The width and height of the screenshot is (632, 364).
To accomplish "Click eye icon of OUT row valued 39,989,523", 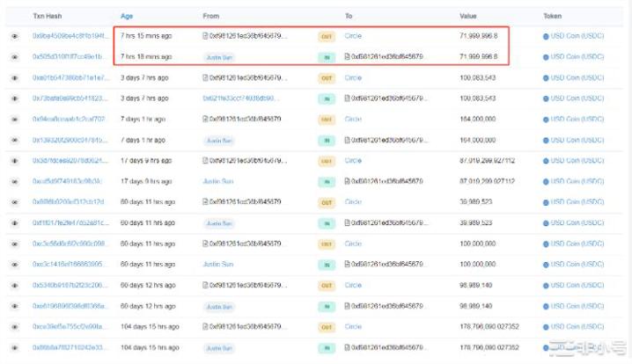I will pyautogui.click(x=15, y=202).
